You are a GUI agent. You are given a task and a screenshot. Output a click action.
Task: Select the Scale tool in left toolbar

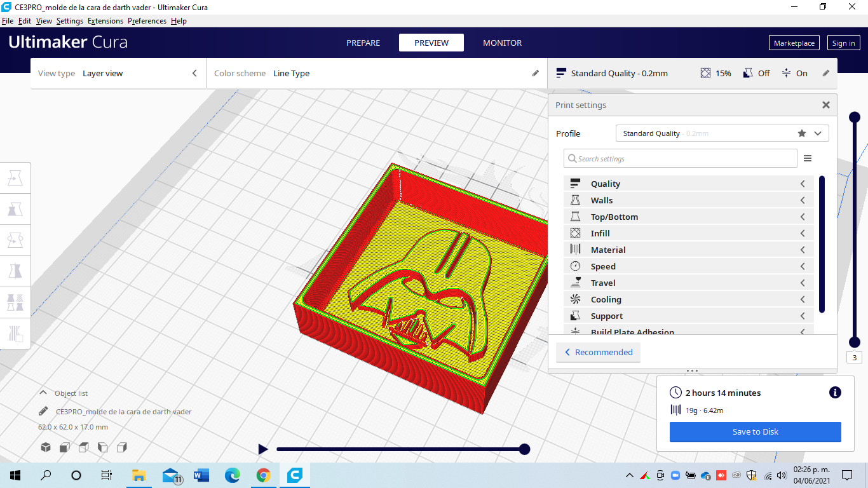pyautogui.click(x=15, y=209)
